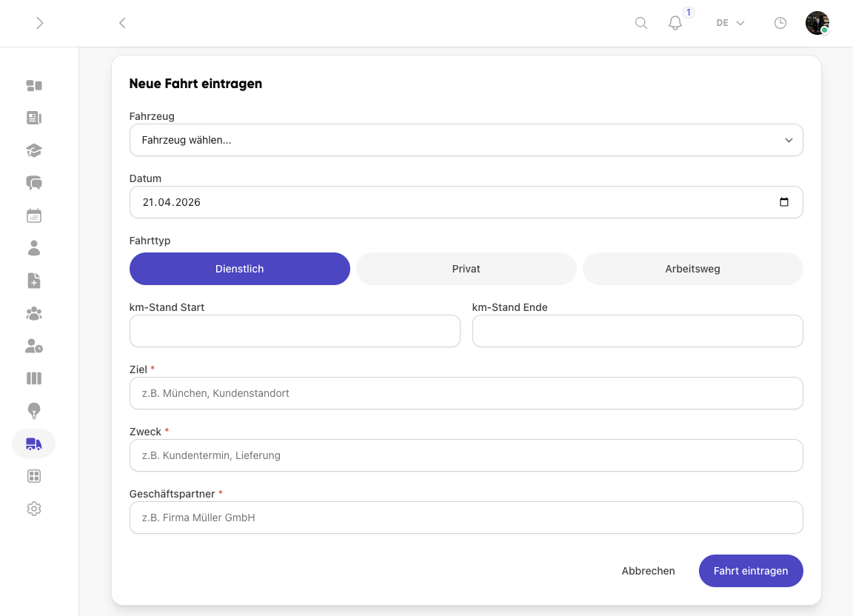Screen dimensions: 853x616
Task: Click the search magnifier icon
Action: click(x=641, y=23)
